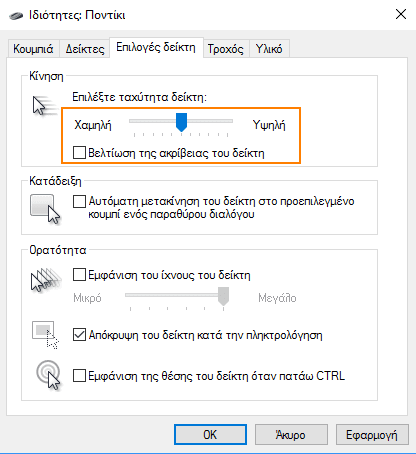416x454 pixels.
Task: Click the Εφαρμογή button
Action: click(x=372, y=435)
